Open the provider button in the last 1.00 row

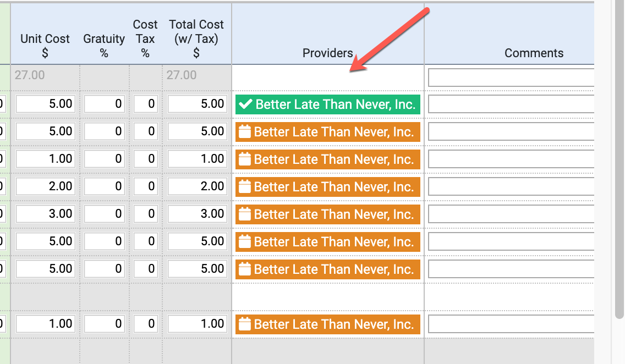tap(328, 324)
